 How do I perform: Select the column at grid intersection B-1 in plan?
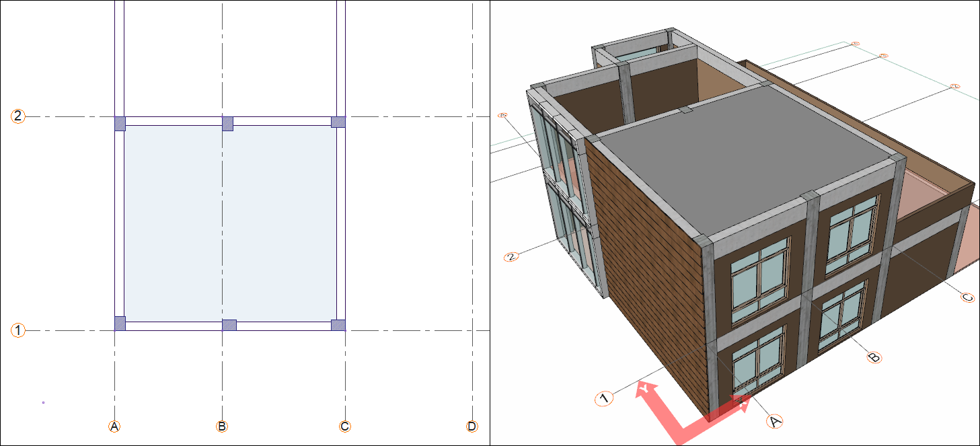229,325
